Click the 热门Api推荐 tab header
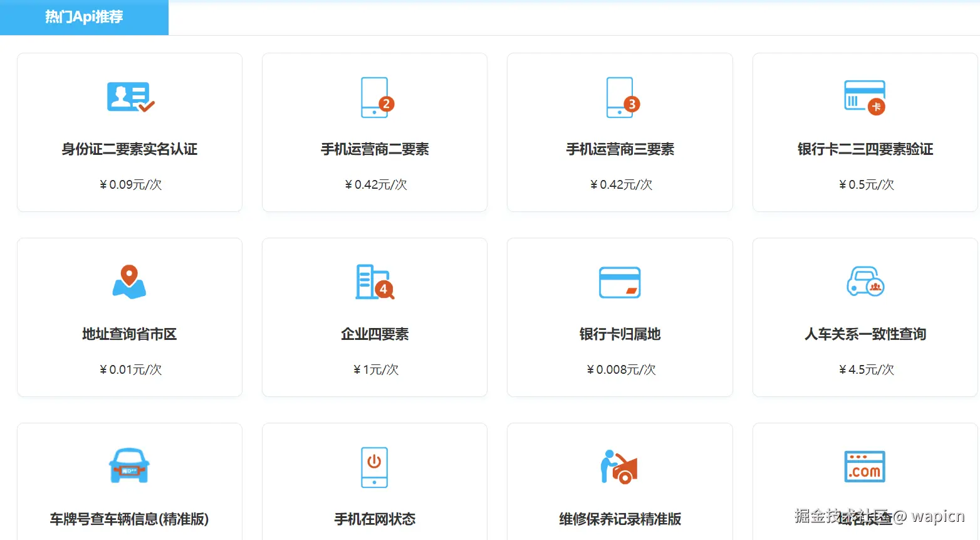 pyautogui.click(x=84, y=17)
